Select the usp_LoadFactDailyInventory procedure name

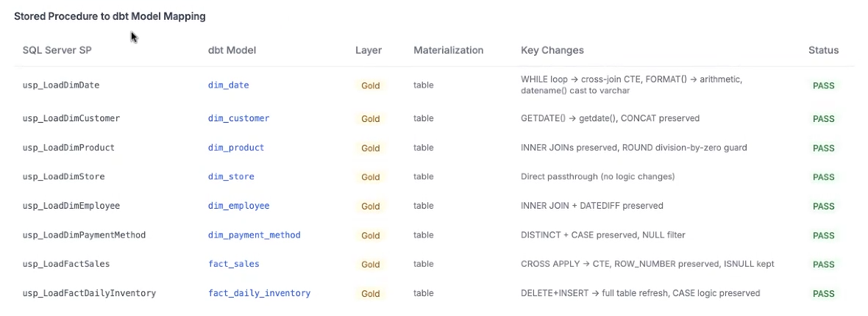click(x=89, y=293)
